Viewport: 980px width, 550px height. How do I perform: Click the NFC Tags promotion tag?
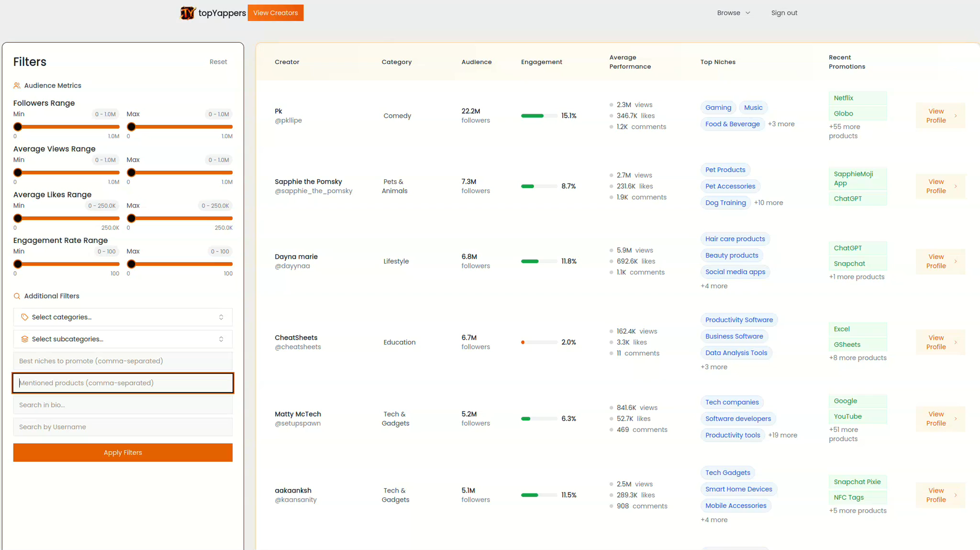point(857,497)
